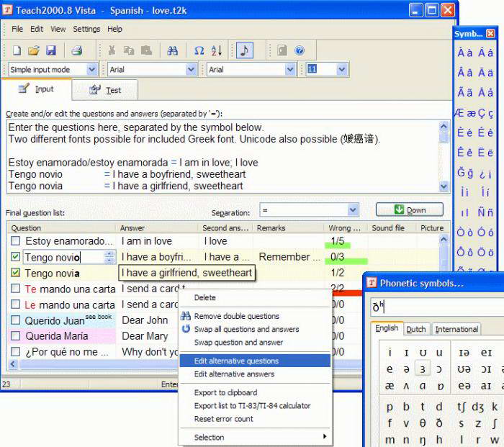Insert the À symbol from Symbols panel
Image resolution: width=504 pixels, height=447 pixels.
pyautogui.click(x=461, y=53)
